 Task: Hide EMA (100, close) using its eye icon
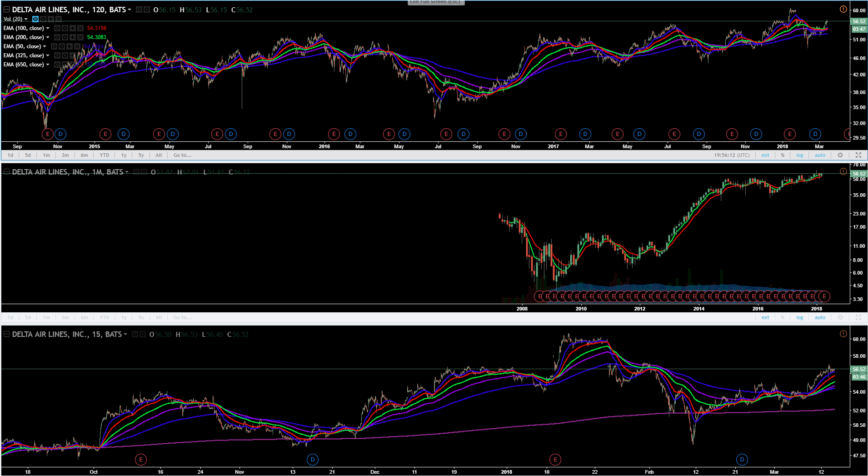57,28
